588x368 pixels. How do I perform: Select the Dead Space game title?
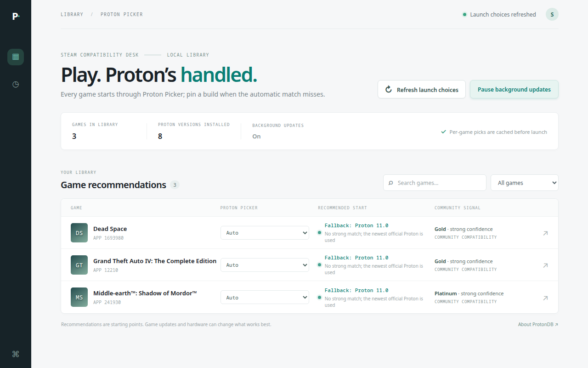(110, 229)
